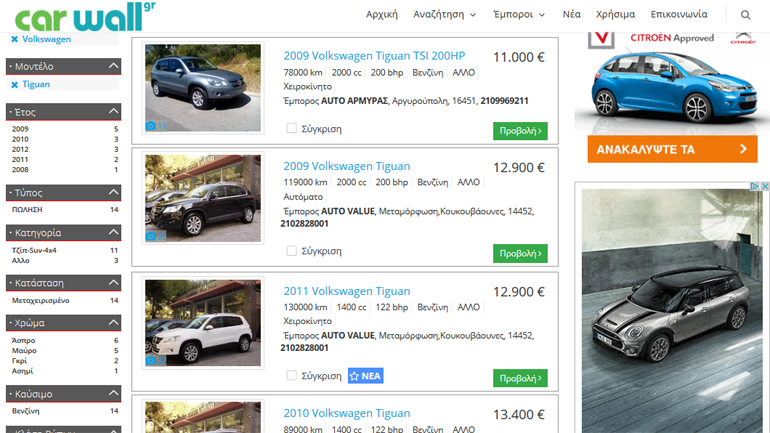The image size is (770, 433).
Task: Open the grey Tiguan thumbnail photo
Action: pyautogui.click(x=203, y=88)
